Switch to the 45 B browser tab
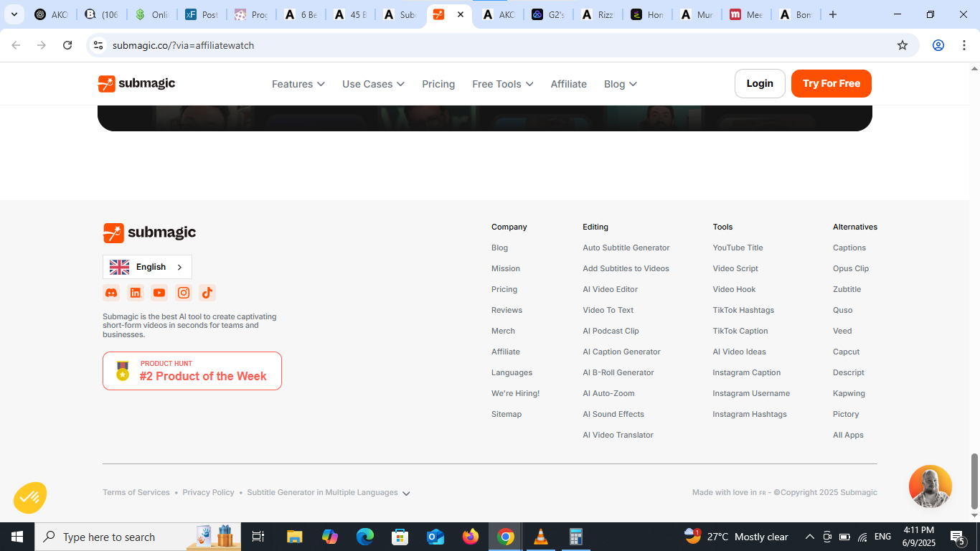The image size is (980, 551). (x=351, y=14)
